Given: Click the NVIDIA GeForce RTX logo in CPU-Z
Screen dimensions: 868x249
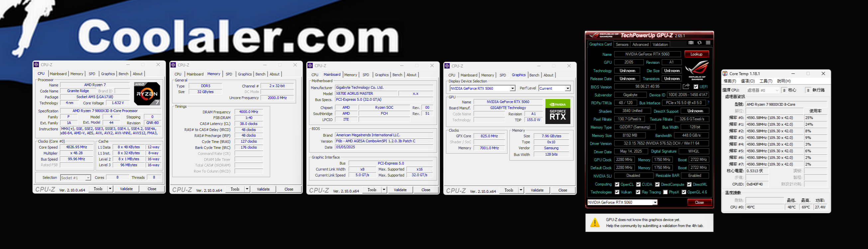Looking at the screenshot, I should coord(558,111).
